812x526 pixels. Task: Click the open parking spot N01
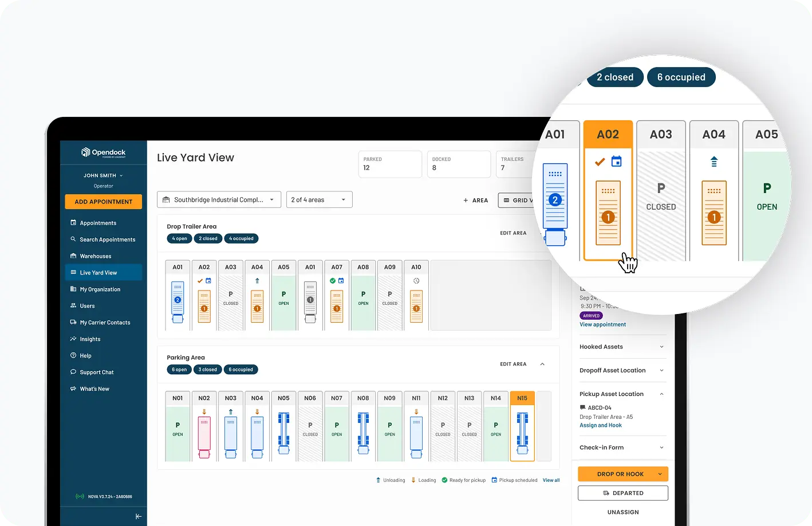[x=178, y=430]
